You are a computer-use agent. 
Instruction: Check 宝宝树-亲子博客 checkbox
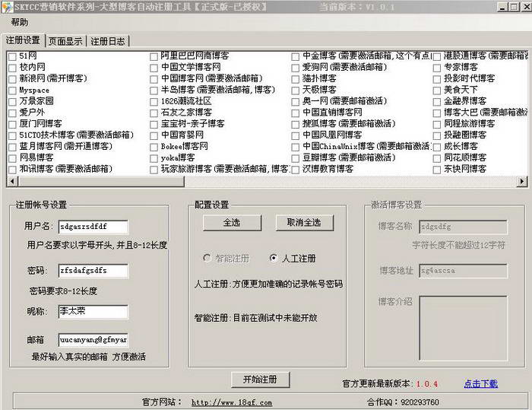coord(154,124)
